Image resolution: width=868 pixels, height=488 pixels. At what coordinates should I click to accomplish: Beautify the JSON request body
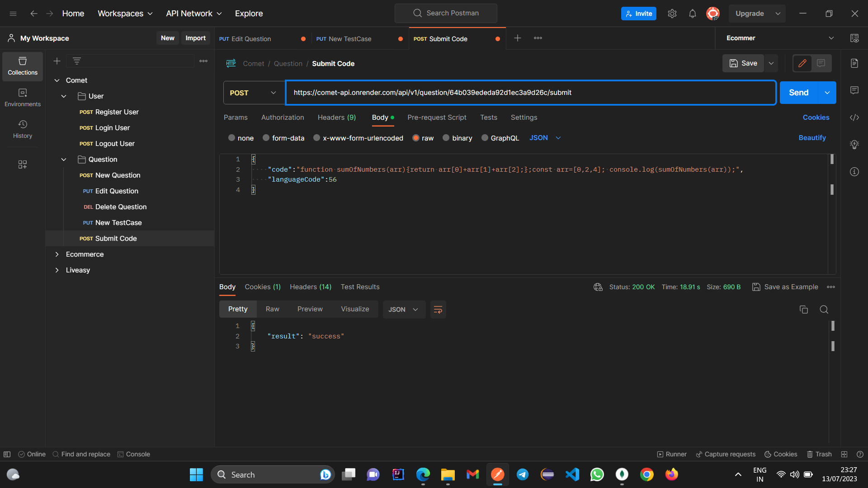[812, 138]
